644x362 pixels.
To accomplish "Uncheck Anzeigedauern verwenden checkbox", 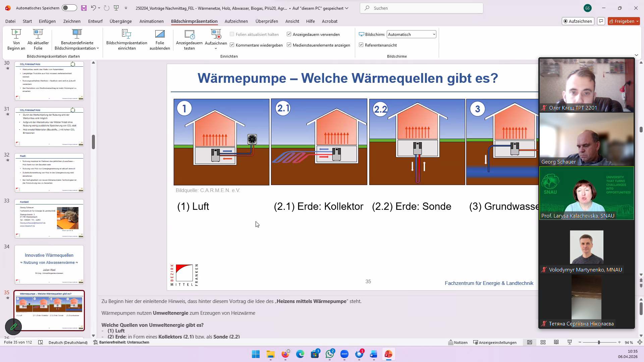I will tap(289, 34).
